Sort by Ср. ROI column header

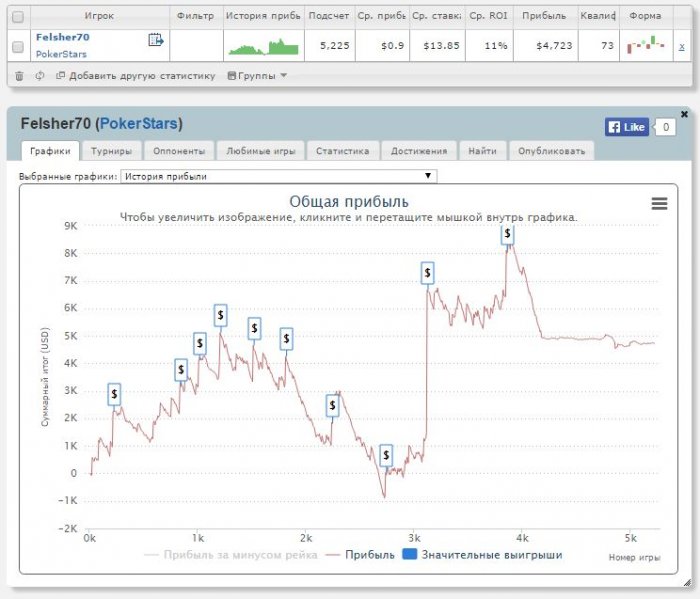tap(488, 16)
